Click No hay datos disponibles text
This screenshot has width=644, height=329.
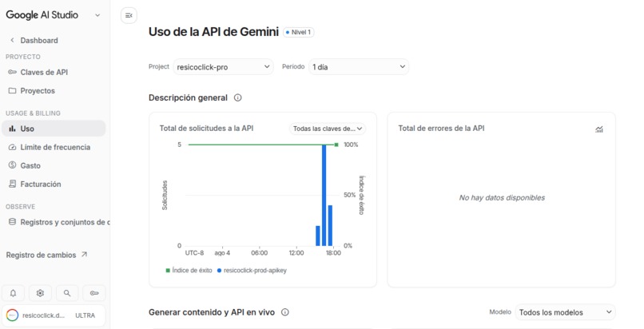pyautogui.click(x=502, y=198)
